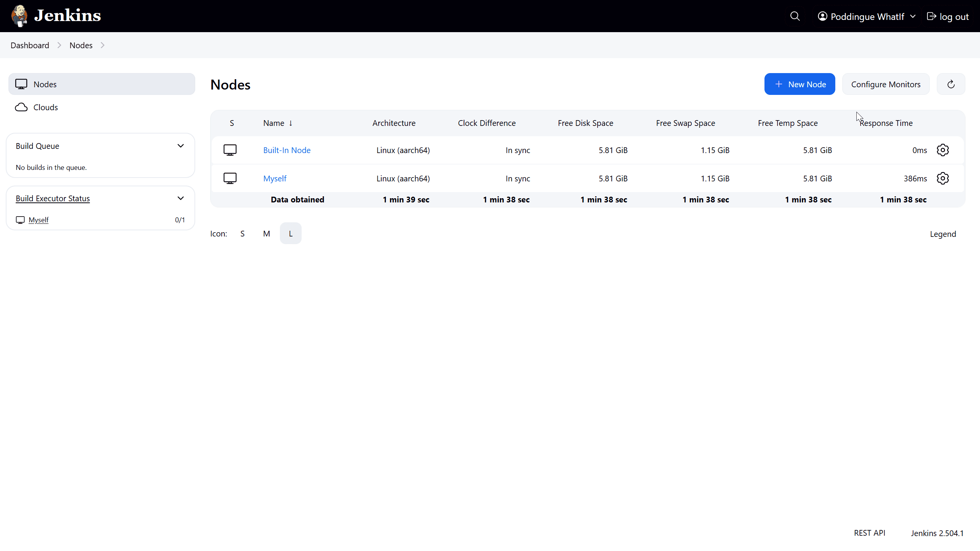Open settings gear for the Built-In Node row
Viewport: 980px width, 551px height.
coord(943,150)
